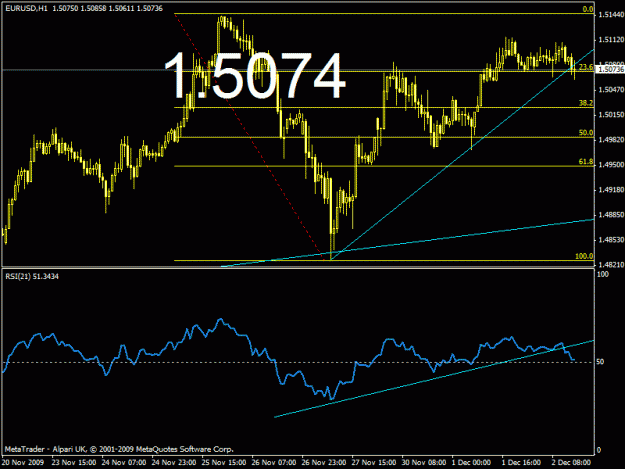The width and height of the screenshot is (625, 469).
Task: Click the 1 Dec 00:00 time label
Action: 472,463
